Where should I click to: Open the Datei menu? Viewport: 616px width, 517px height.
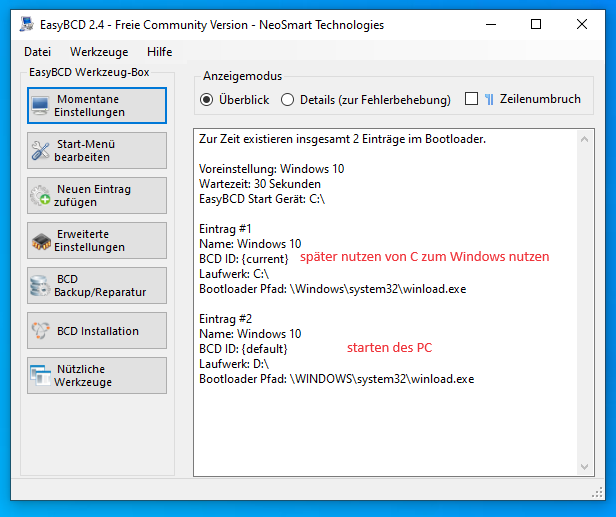click(x=37, y=52)
